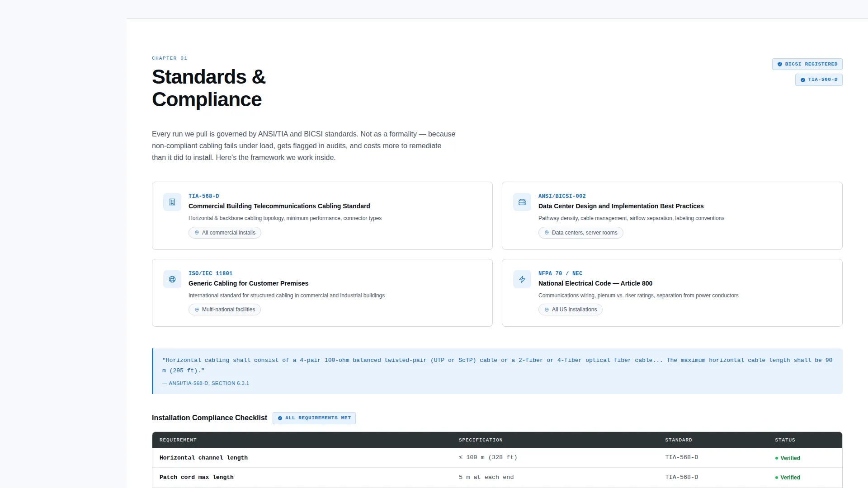Open Generic Cabling for Customer Premises title
868x488 pixels.
click(x=248, y=283)
